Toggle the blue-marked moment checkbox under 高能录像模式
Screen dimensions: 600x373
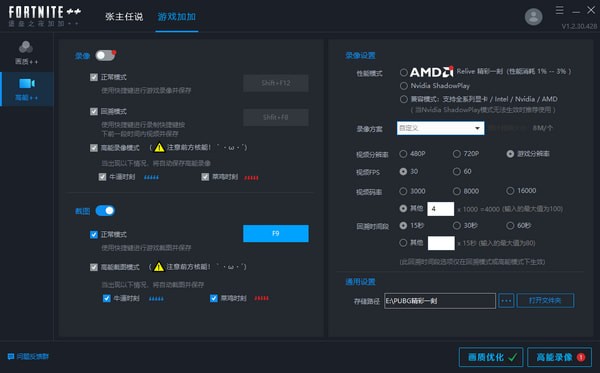[102, 177]
